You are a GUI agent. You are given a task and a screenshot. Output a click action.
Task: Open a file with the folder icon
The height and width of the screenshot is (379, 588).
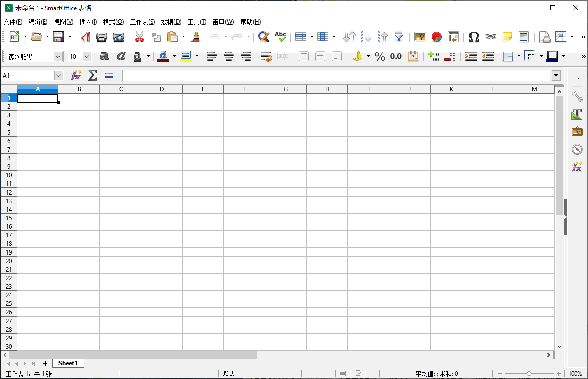36,37
